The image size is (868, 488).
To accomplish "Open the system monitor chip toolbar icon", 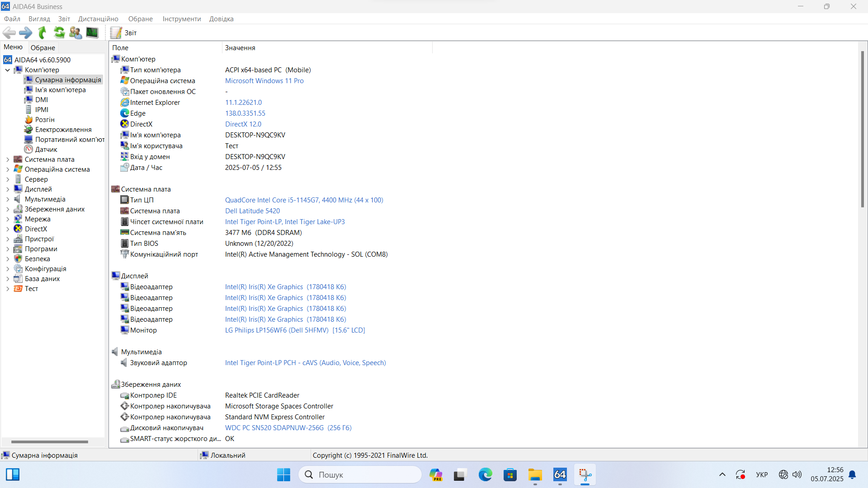I will [x=92, y=33].
